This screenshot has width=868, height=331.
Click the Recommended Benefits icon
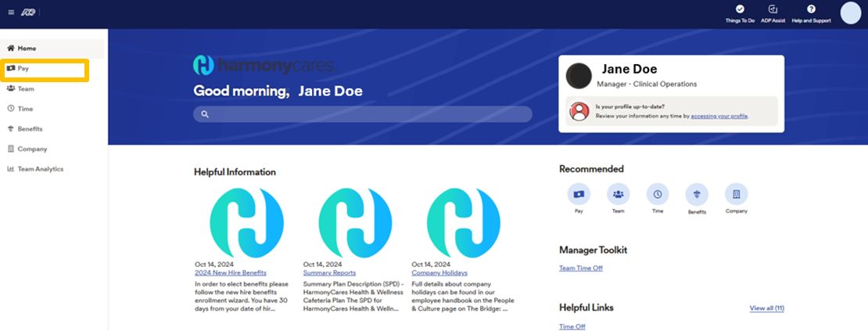(697, 194)
